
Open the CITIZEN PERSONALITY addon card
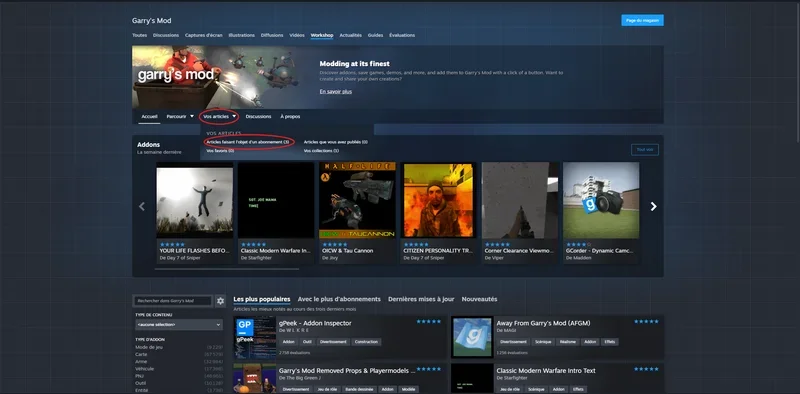tap(438, 213)
